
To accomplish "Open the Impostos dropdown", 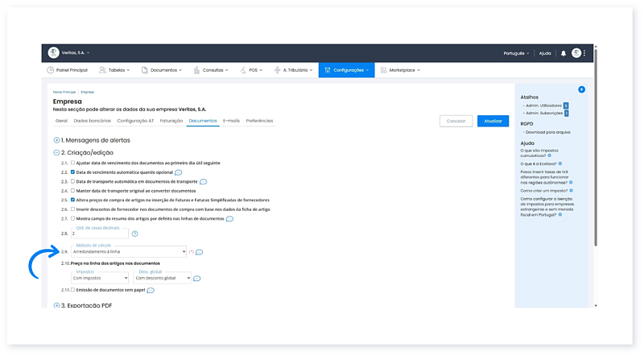I will (x=99, y=278).
